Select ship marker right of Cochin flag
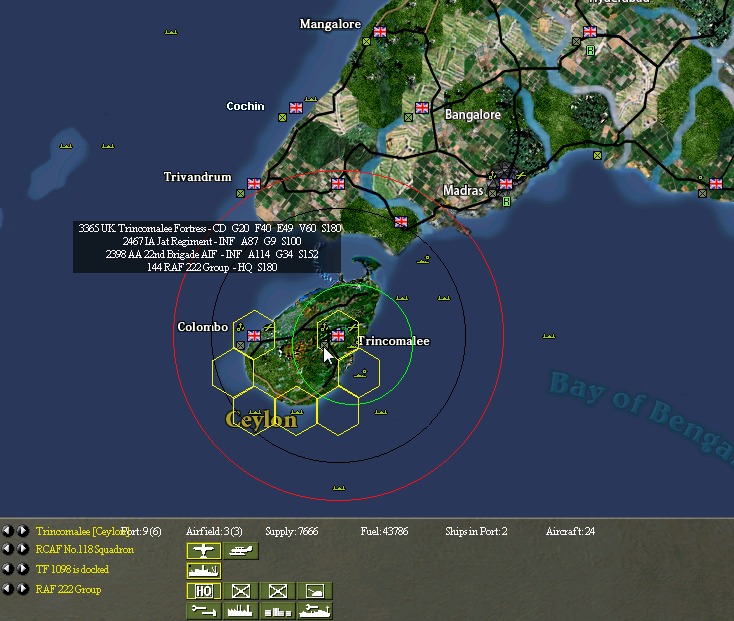This screenshot has width=734, height=621. click(x=311, y=99)
